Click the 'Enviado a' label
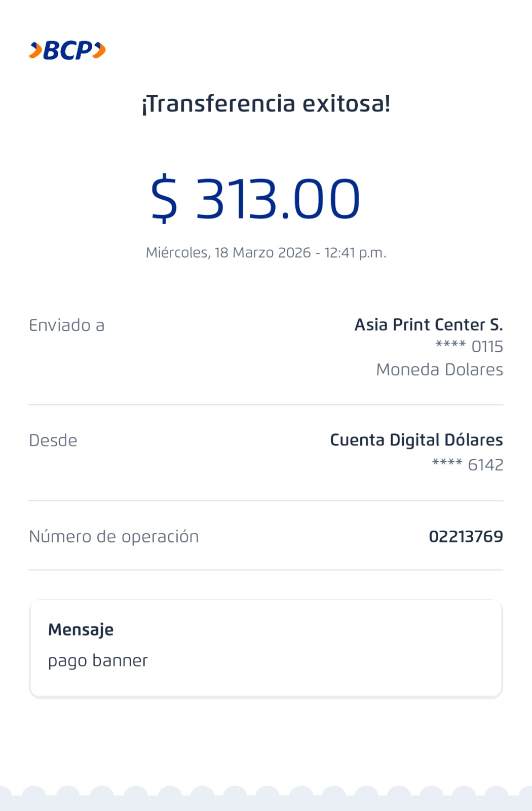The width and height of the screenshot is (532, 811). [x=66, y=325]
